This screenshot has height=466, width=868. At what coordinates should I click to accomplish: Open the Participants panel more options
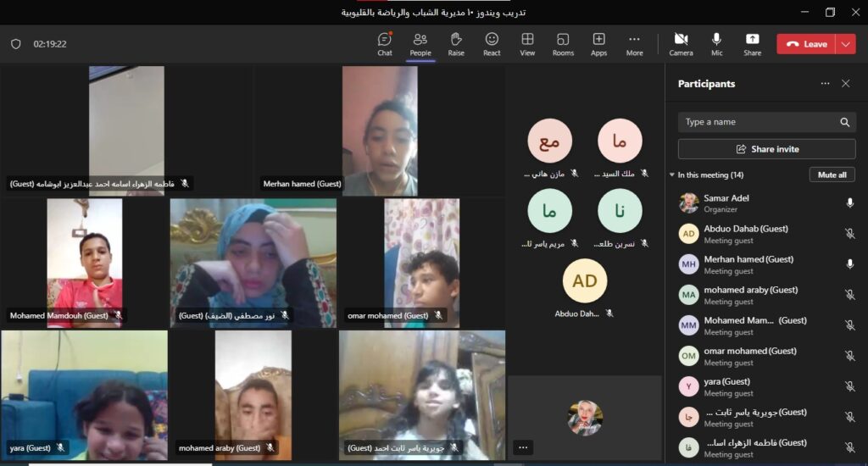pyautogui.click(x=825, y=84)
